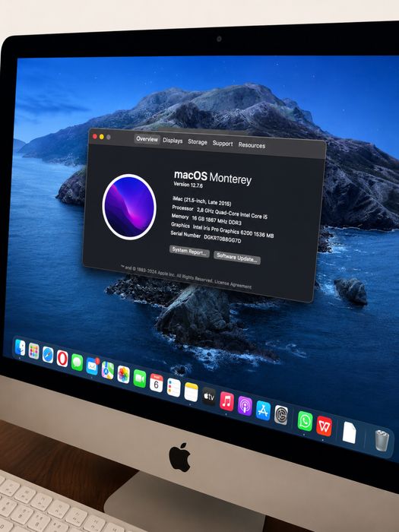Open System Preferences from the Dock
The image size is (399, 532).
(281, 415)
